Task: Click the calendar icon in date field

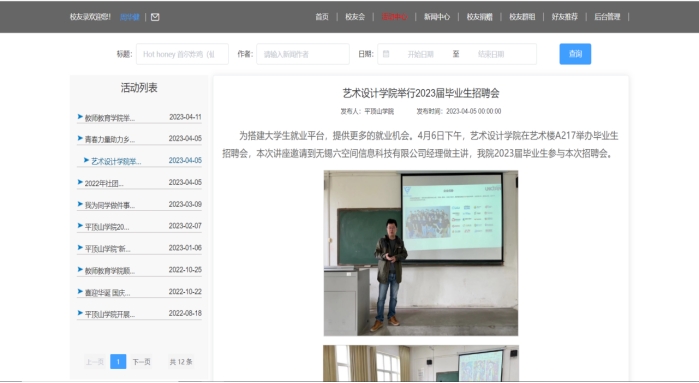Action: (x=386, y=54)
